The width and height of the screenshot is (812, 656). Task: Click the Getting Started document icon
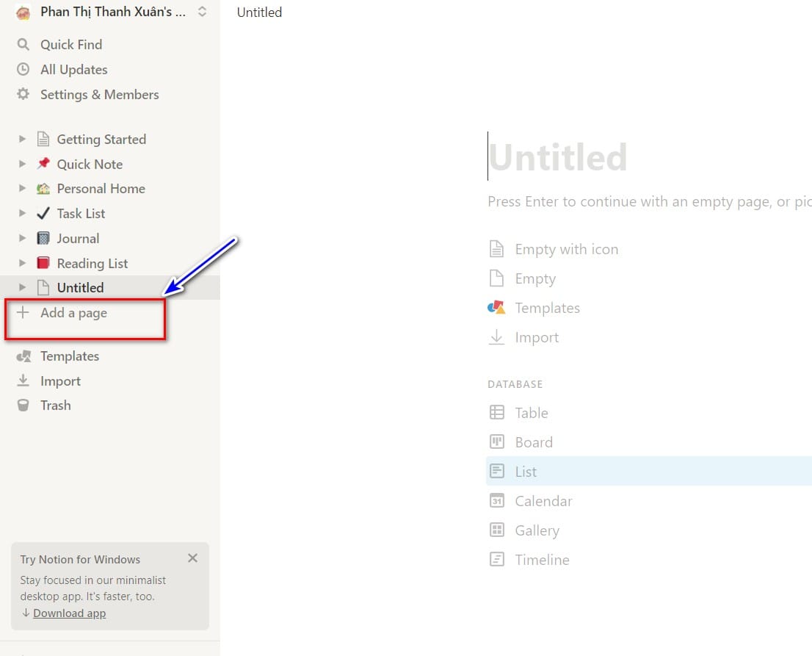pos(43,139)
